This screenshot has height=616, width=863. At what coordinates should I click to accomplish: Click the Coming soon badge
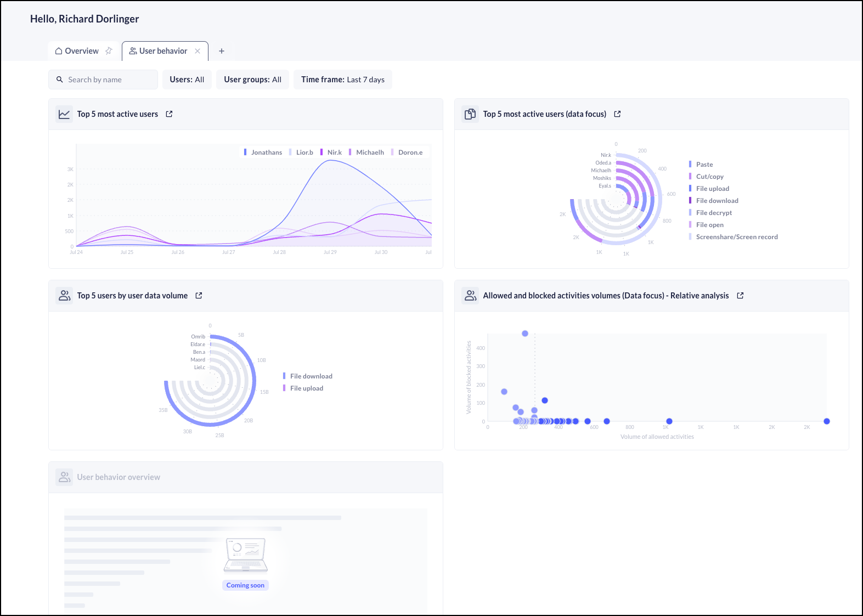(x=245, y=585)
